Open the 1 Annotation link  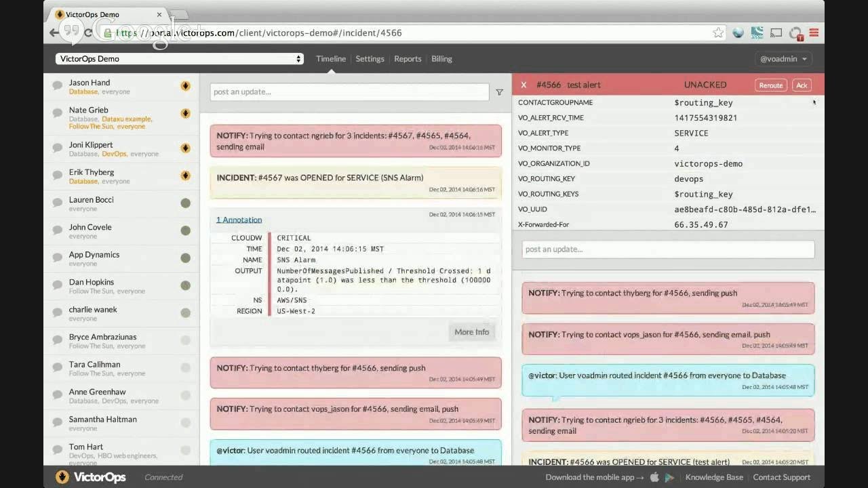(239, 220)
